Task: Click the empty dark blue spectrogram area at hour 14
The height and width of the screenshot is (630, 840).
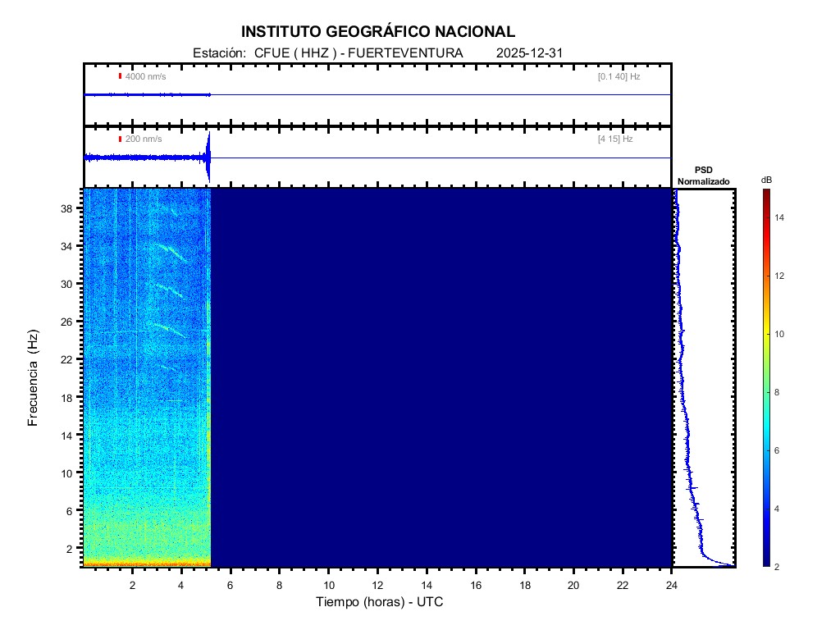Action: point(427,377)
